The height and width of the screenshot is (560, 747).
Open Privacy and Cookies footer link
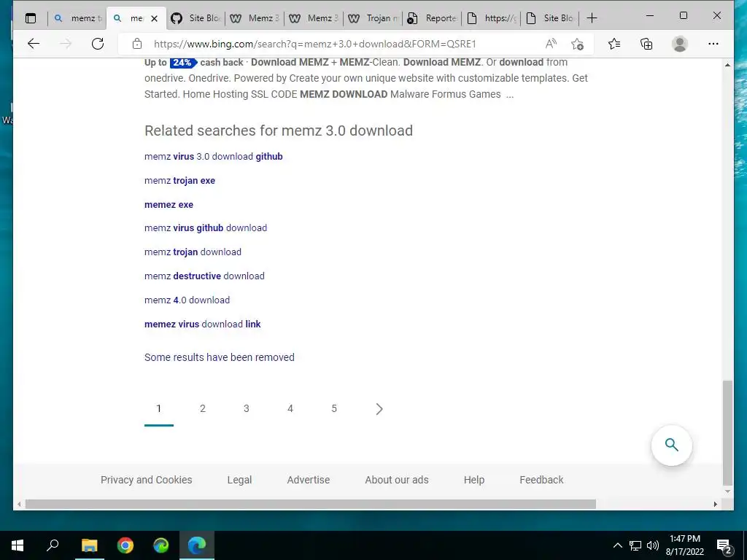coord(146,480)
